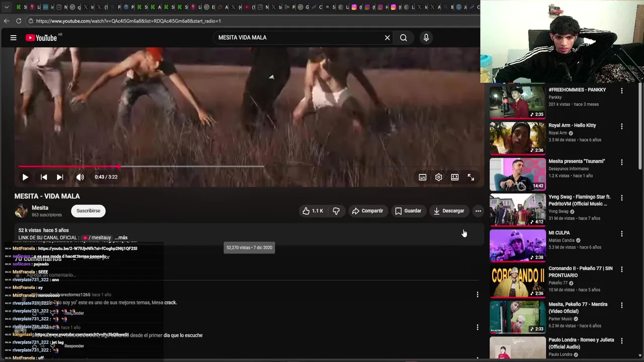
Task: Reload the page with the refresh icon
Action: click(x=19, y=21)
